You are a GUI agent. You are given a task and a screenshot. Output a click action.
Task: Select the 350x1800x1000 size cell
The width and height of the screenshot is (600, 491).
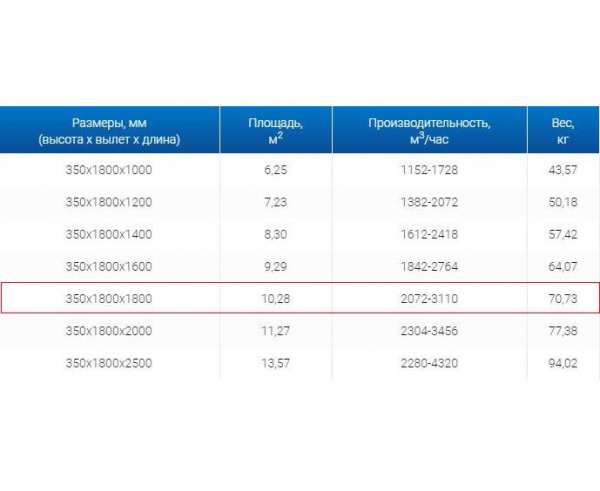[x=109, y=170]
